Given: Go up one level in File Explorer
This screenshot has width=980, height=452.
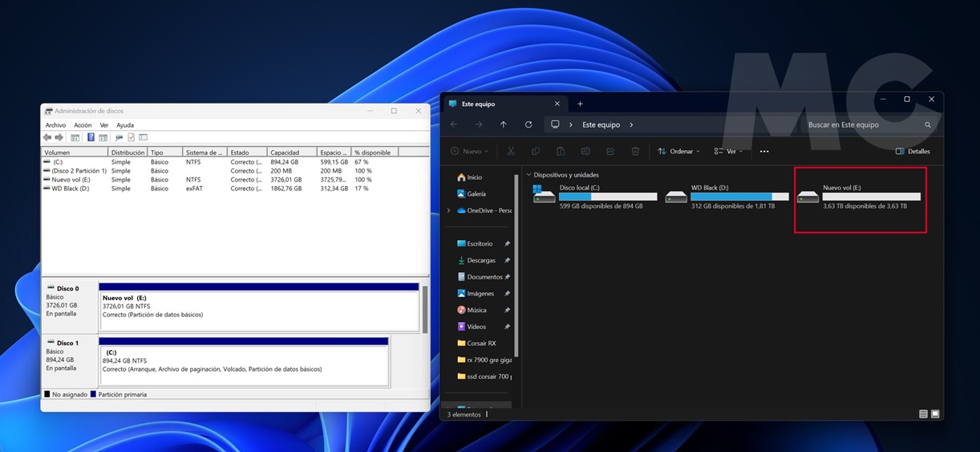Looking at the screenshot, I should coord(504,124).
